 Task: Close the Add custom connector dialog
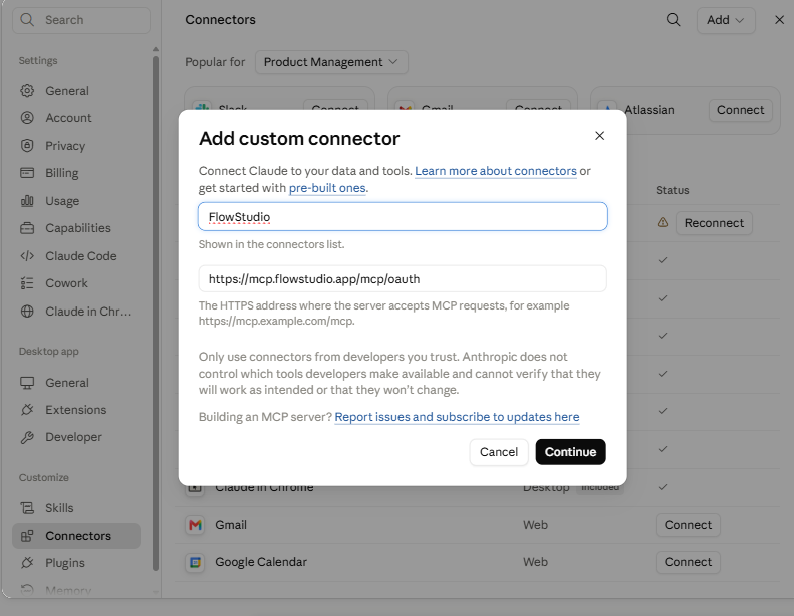click(600, 136)
